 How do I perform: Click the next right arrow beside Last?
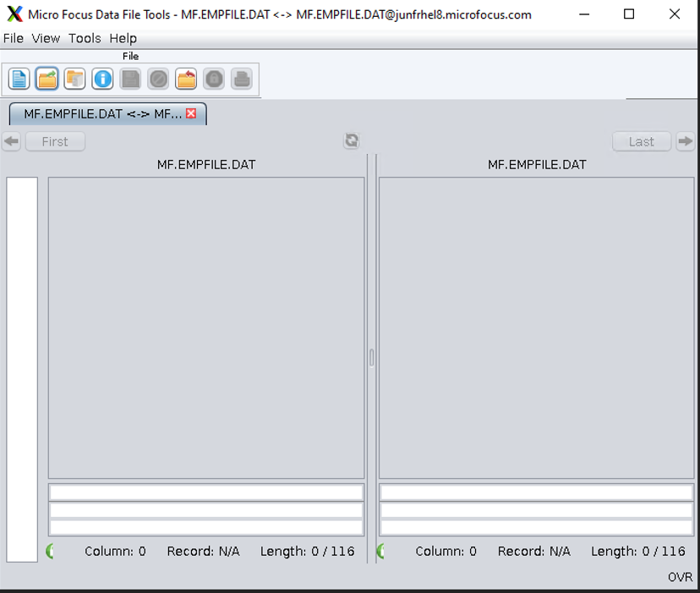686,141
